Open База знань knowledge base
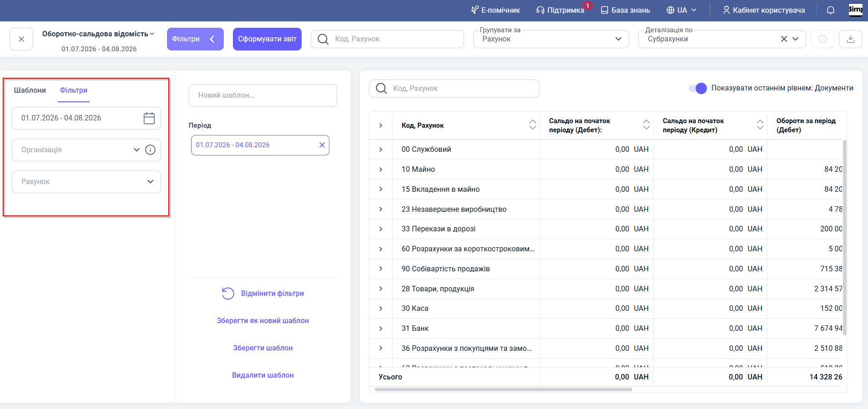Image resolution: width=868 pixels, height=409 pixels. coord(626,10)
